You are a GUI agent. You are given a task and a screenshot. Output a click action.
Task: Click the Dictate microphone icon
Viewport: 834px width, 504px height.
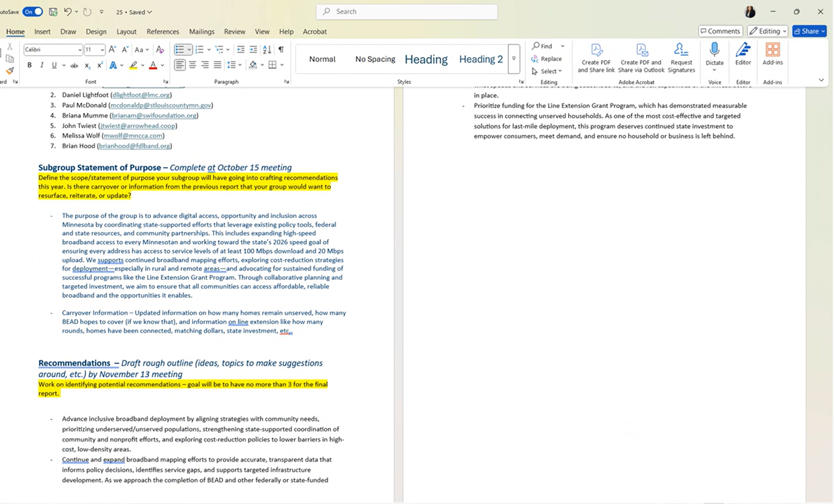tap(714, 50)
